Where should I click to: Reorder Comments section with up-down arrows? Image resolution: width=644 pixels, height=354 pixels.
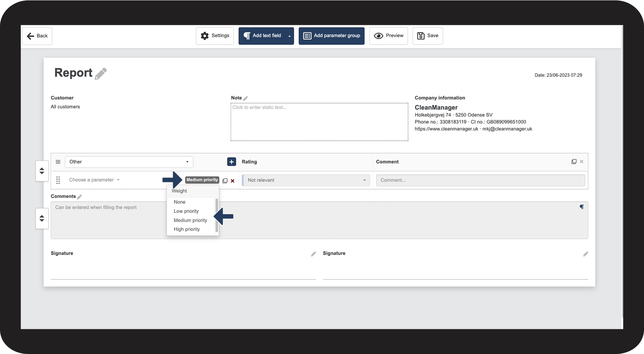click(x=42, y=218)
